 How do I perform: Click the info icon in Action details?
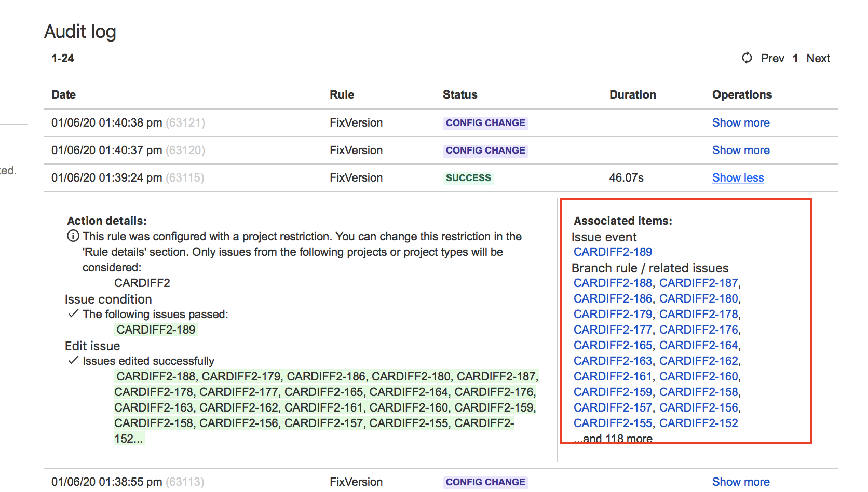72,236
